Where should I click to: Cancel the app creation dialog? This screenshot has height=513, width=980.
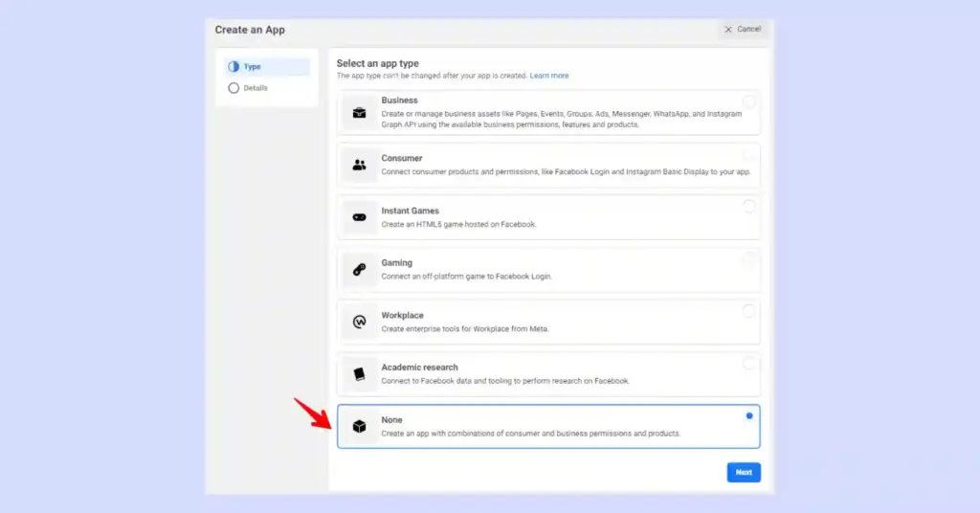pos(743,30)
